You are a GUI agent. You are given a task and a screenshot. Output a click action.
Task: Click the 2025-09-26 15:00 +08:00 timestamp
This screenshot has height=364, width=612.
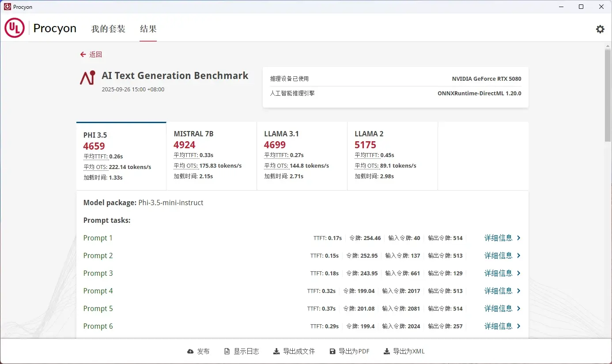click(x=133, y=90)
